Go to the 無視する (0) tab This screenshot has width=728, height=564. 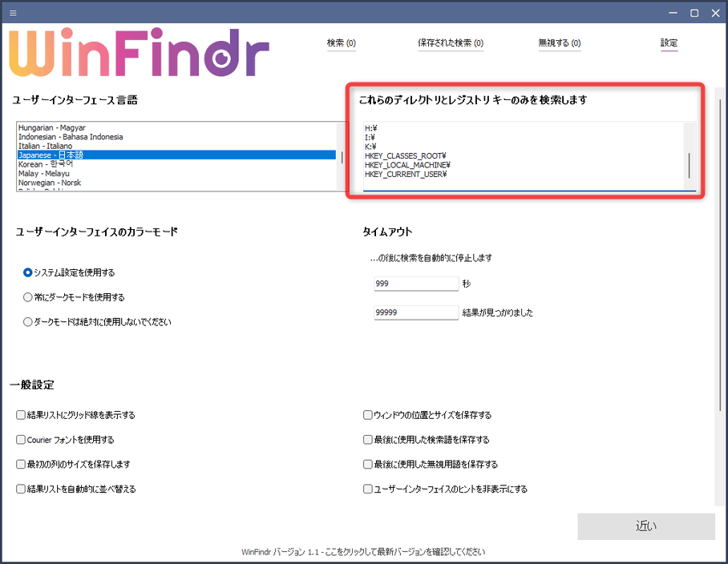560,43
